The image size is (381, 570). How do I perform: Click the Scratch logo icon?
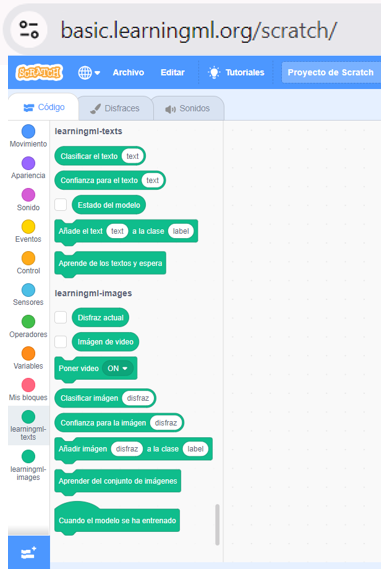(x=39, y=72)
